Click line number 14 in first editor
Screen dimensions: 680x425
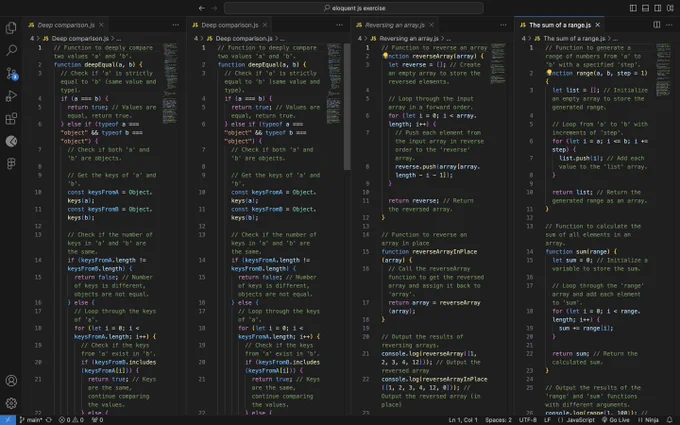click(x=38, y=260)
